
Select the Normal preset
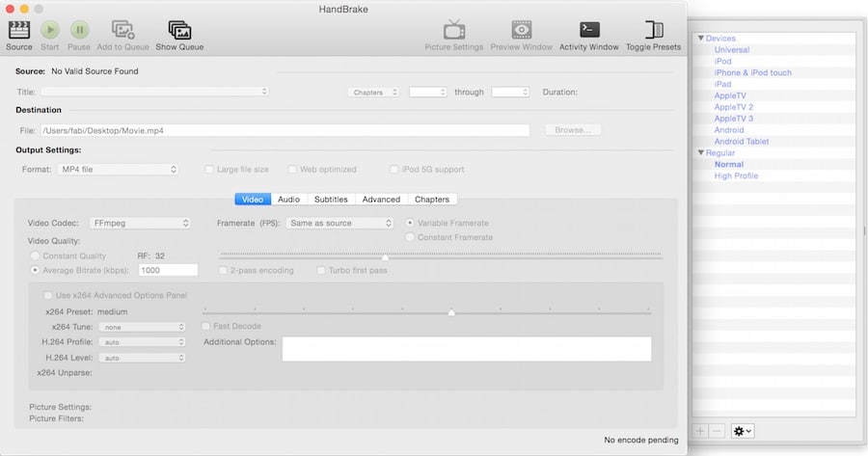(x=729, y=164)
